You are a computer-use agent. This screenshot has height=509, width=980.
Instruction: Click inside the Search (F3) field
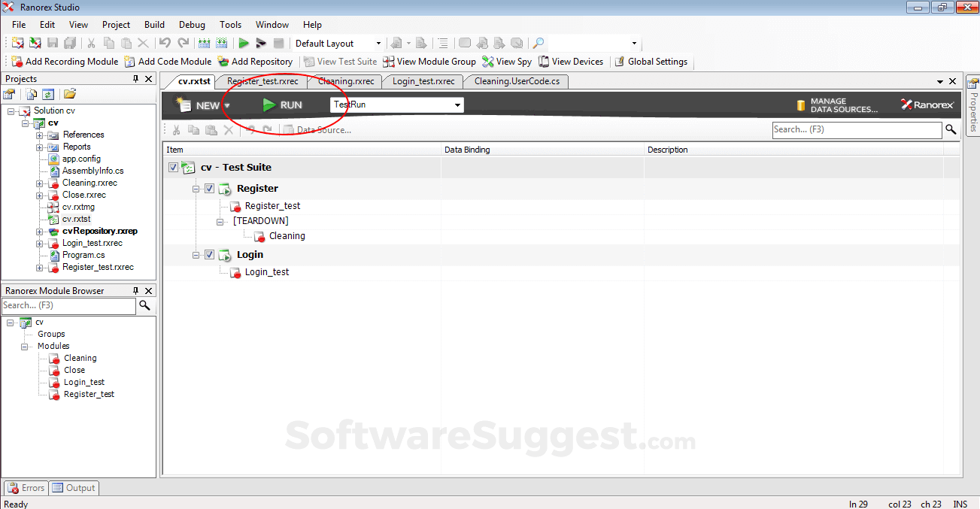coord(857,129)
